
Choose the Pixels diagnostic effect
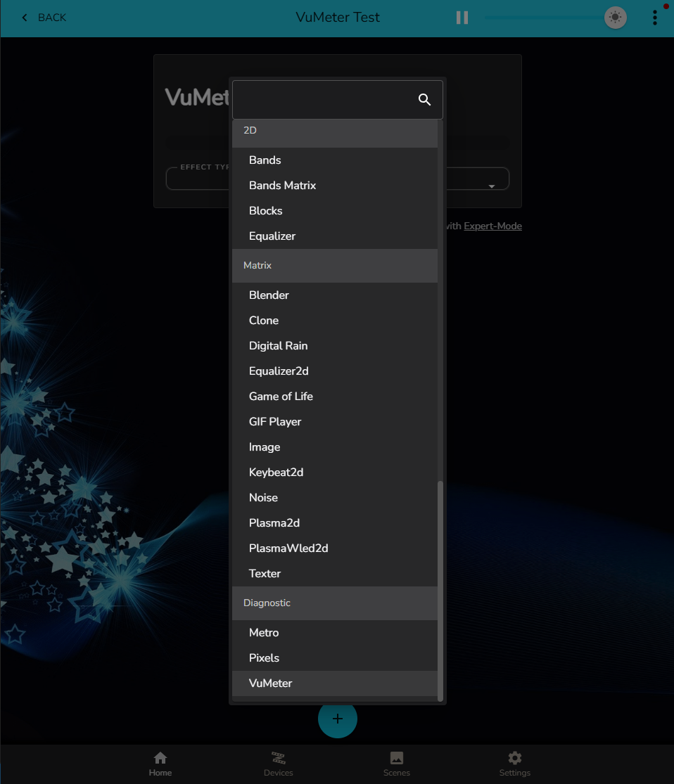point(335,658)
